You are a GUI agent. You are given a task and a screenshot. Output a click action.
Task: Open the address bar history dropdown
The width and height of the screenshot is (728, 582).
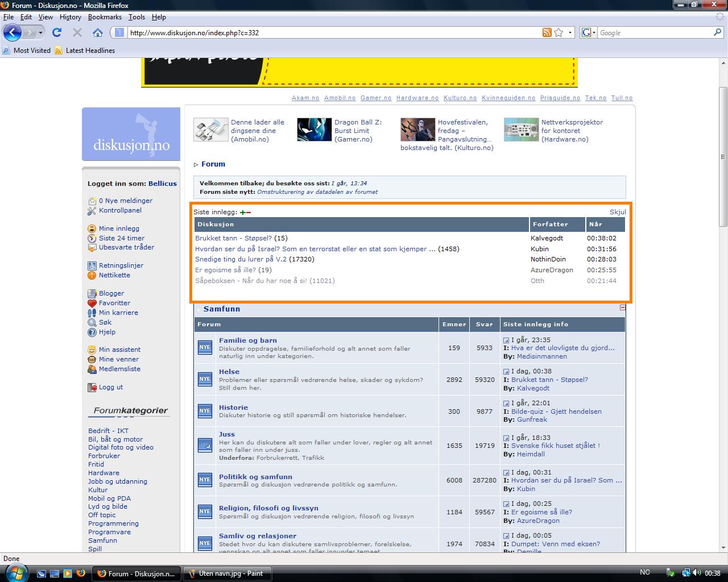pyautogui.click(x=570, y=33)
